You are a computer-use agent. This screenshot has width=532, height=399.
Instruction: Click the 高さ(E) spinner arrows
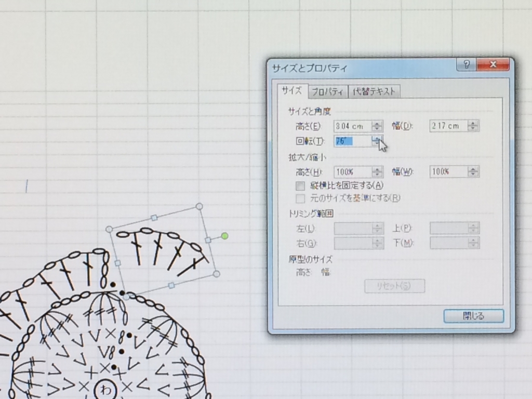377,126
